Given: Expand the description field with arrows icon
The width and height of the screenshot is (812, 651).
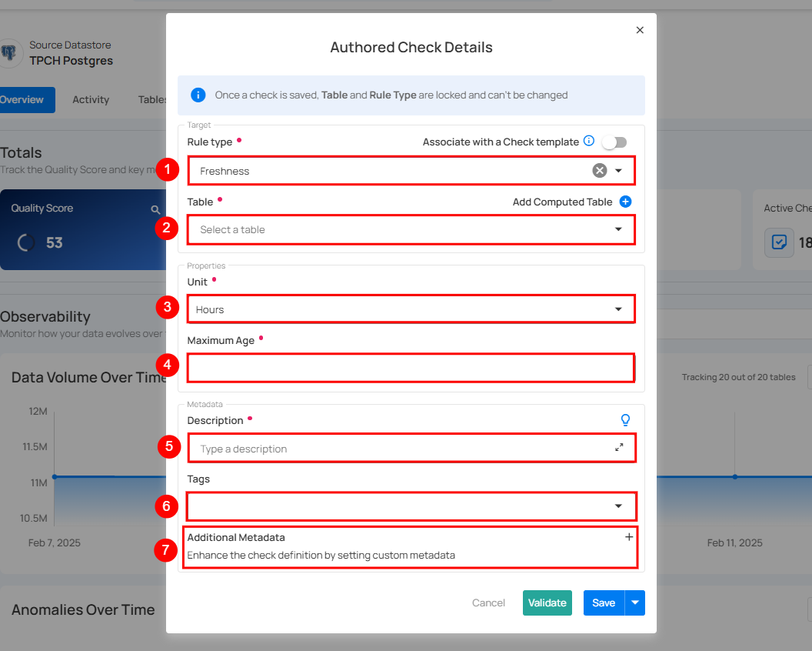Looking at the screenshot, I should (619, 448).
